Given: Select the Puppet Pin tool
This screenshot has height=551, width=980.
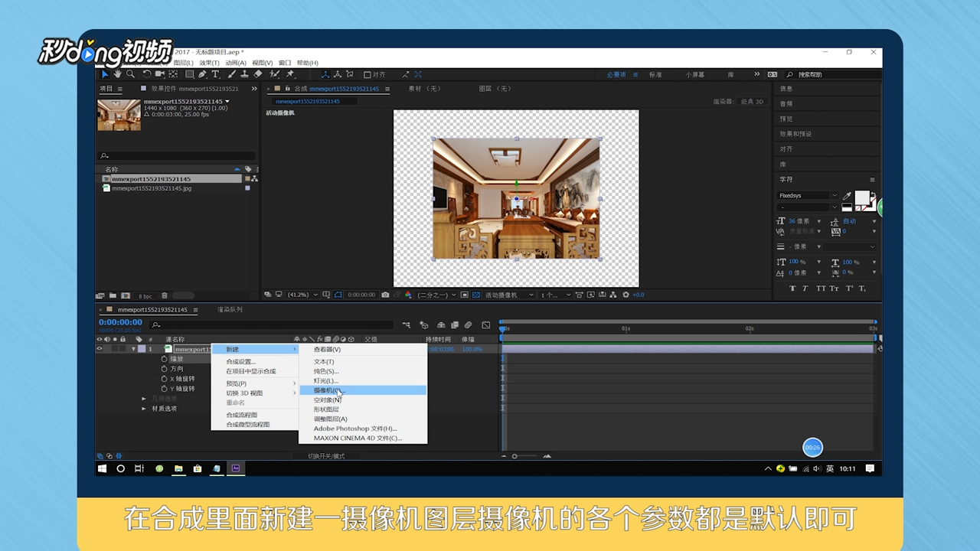Looking at the screenshot, I should pyautogui.click(x=290, y=74).
